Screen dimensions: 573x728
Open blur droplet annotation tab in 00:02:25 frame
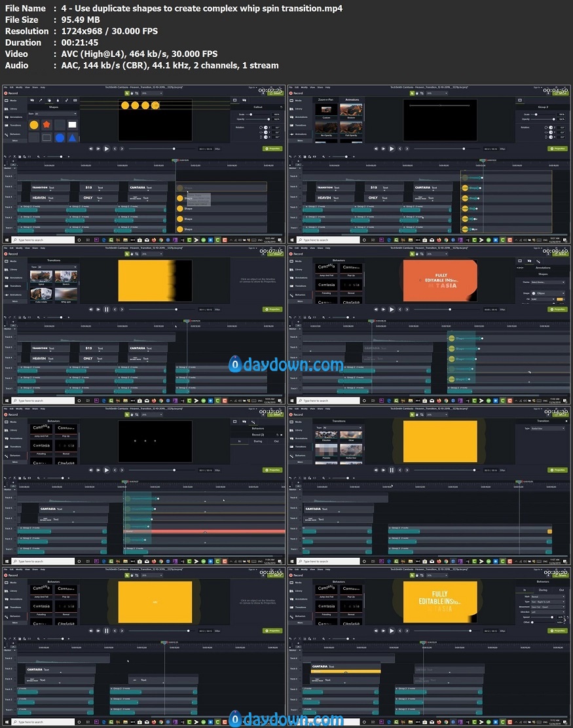click(58, 100)
